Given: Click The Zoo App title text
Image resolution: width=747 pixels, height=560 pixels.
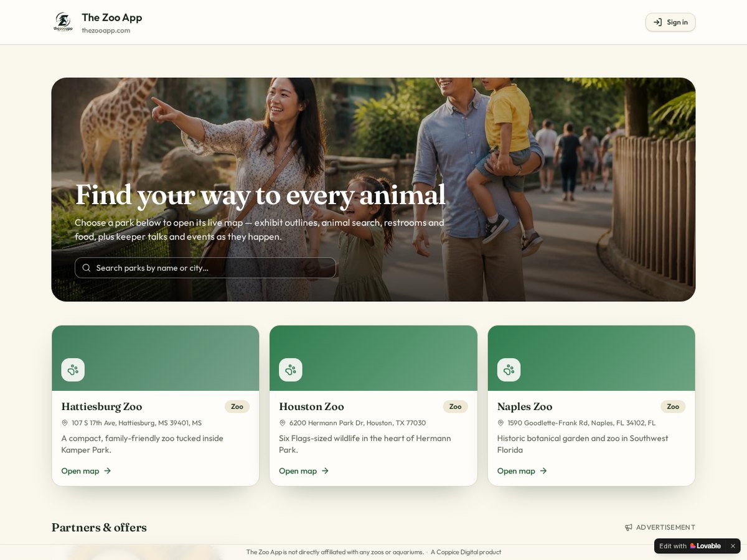Looking at the screenshot, I should [112, 17].
